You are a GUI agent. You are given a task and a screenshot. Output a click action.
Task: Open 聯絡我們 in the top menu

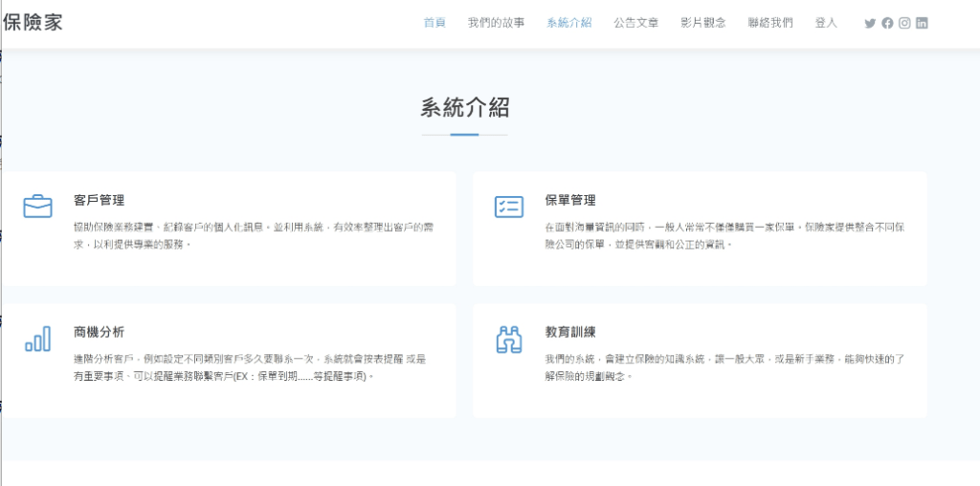(770, 23)
